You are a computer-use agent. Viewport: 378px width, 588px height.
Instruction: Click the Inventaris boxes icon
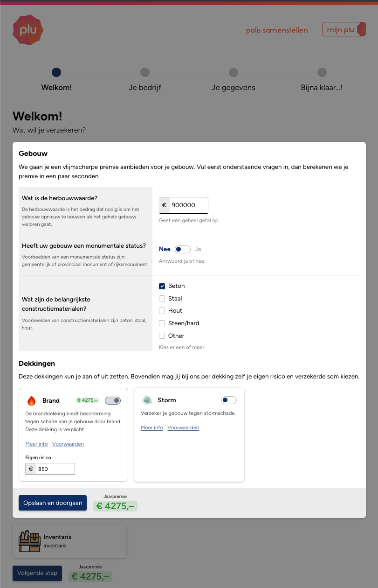click(x=29, y=541)
